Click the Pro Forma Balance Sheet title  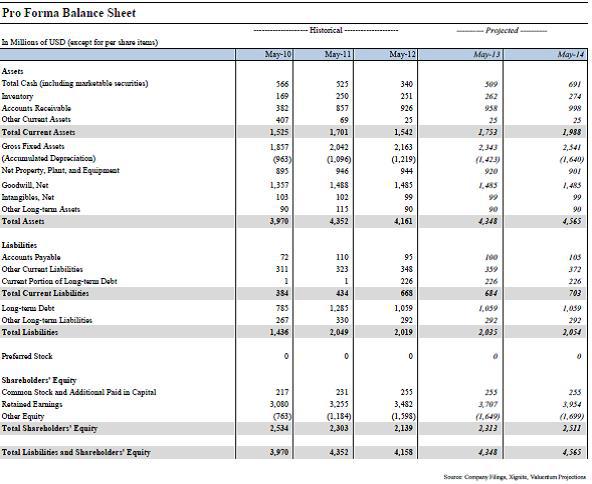69,13
